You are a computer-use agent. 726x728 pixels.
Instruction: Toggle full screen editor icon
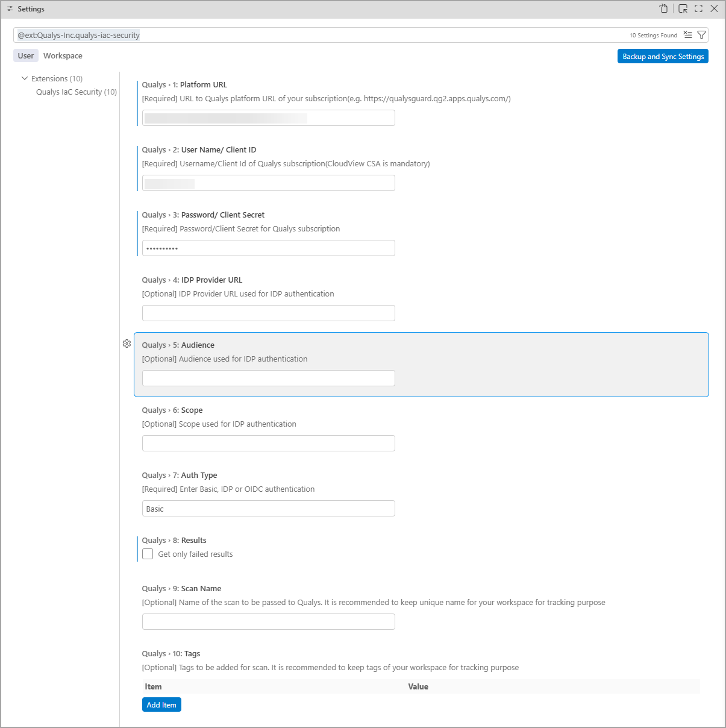699,8
